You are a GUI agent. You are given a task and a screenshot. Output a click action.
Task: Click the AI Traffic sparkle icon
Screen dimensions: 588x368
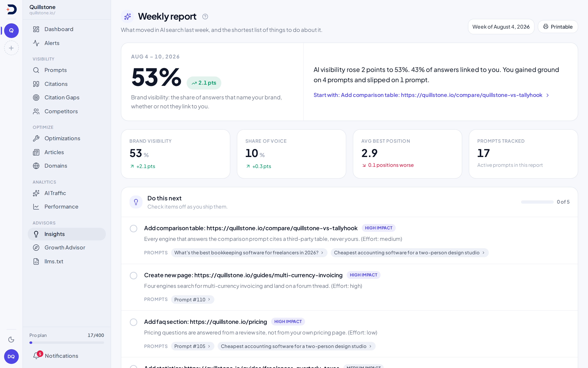36,193
